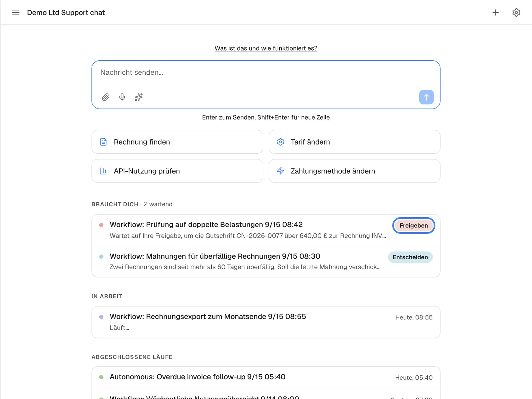532x399 pixels.
Task: Click document icon on Rechnung finden
Action: coord(103,142)
